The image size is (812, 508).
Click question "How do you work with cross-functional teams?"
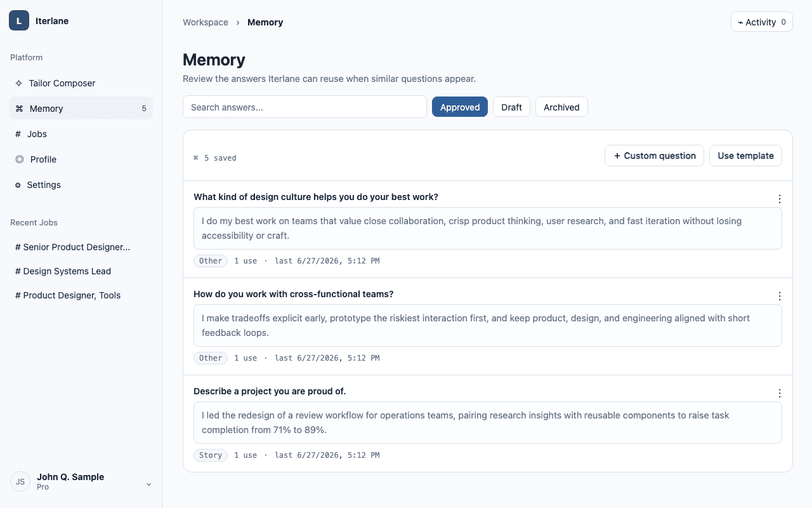point(294,294)
